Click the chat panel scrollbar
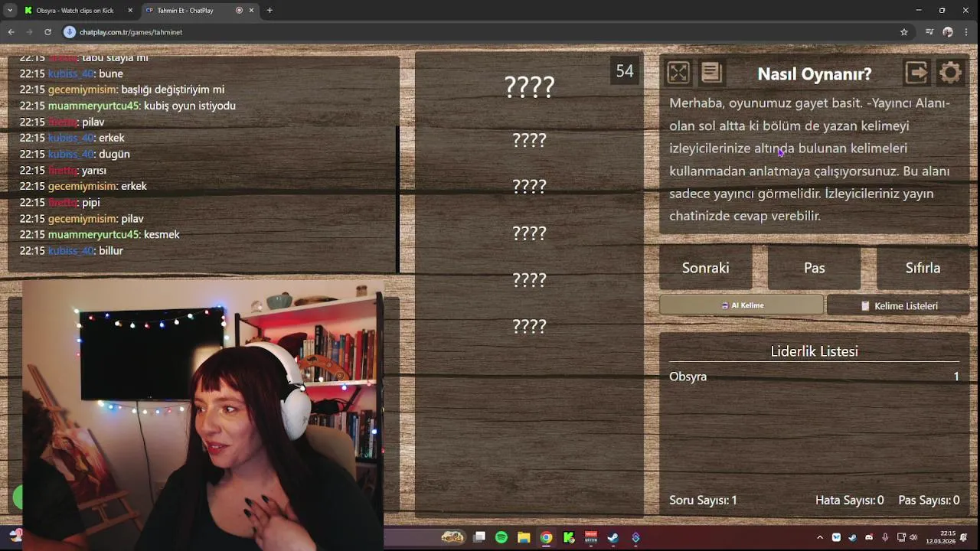Image resolution: width=980 pixels, height=551 pixels. click(397, 199)
